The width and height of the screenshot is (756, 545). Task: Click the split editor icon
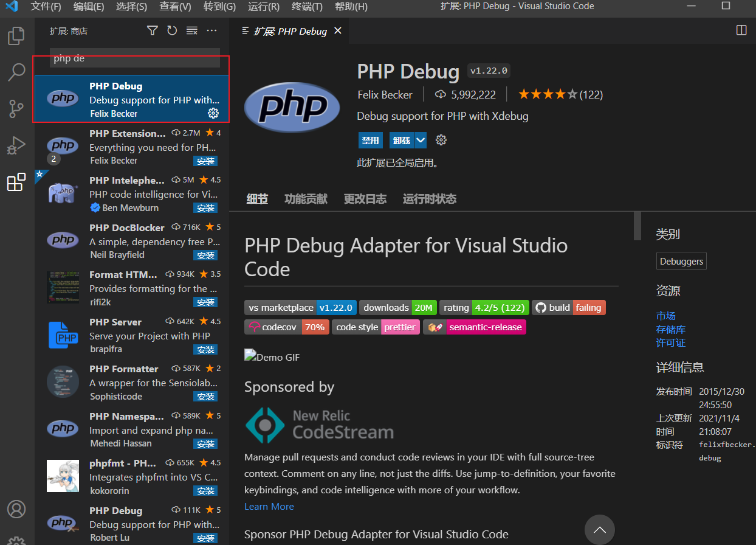click(x=741, y=30)
